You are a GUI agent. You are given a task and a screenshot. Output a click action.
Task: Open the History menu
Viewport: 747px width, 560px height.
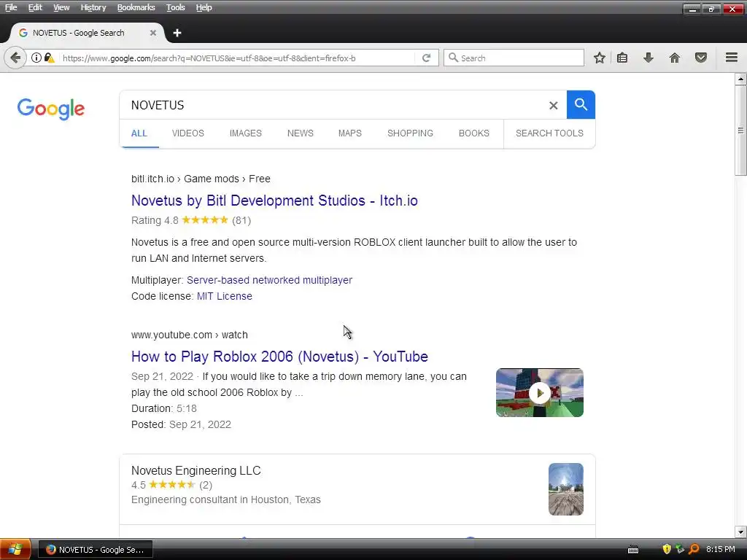click(x=93, y=7)
